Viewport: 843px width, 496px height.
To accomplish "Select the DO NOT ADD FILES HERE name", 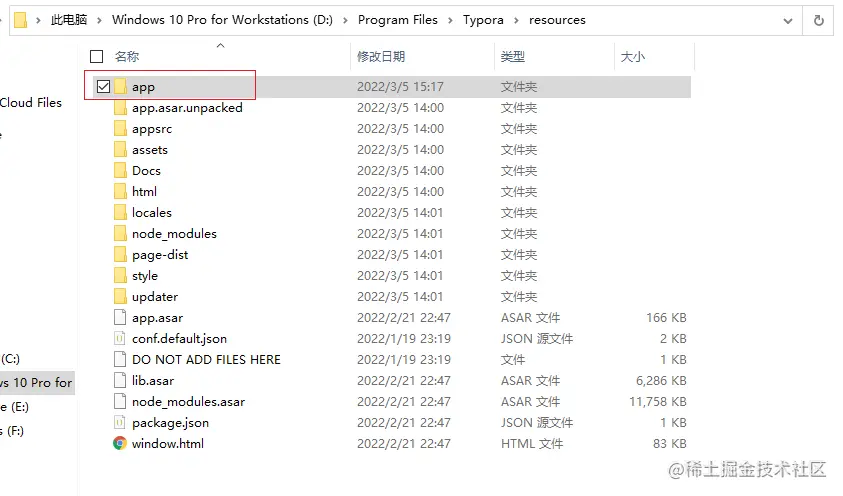I will (206, 360).
